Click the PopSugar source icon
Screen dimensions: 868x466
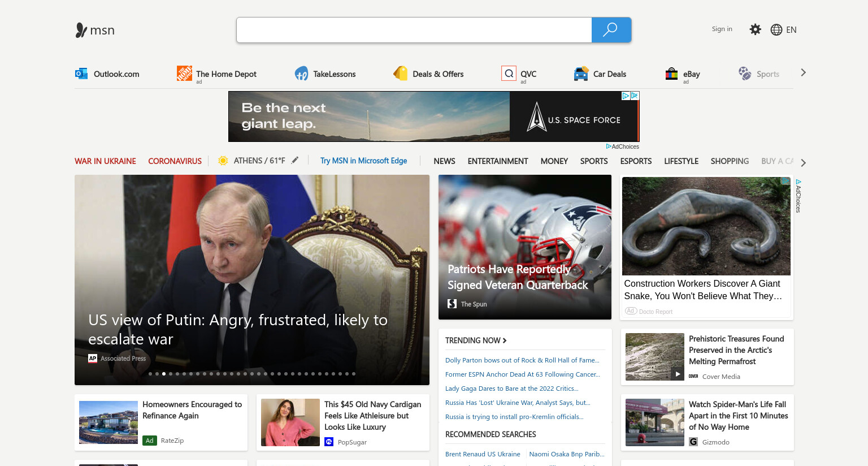(x=329, y=442)
